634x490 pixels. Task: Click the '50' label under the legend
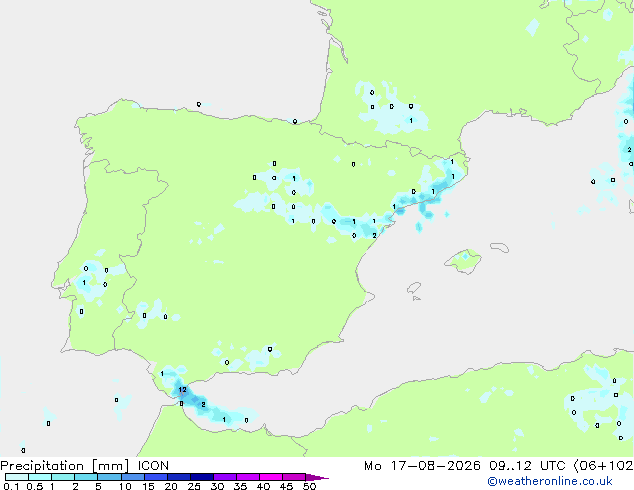[x=309, y=486]
